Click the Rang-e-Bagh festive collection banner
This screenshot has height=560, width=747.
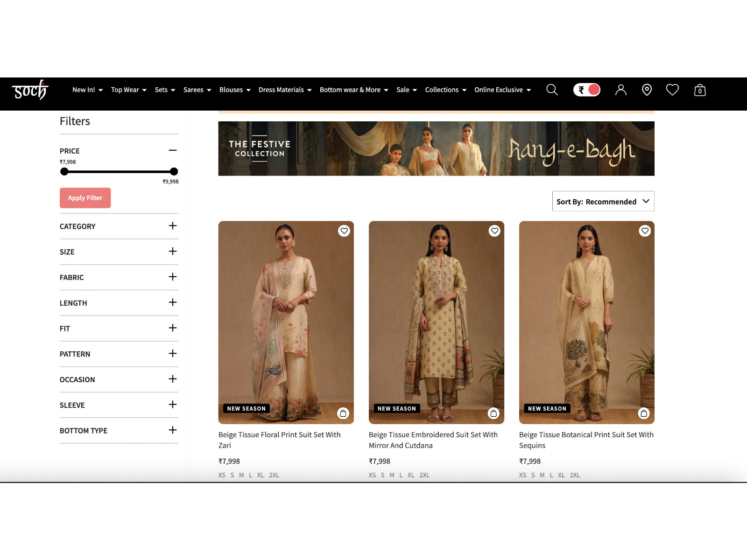coord(436,148)
